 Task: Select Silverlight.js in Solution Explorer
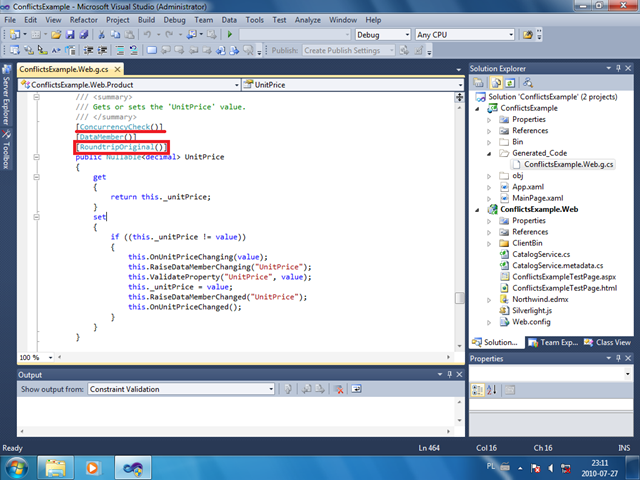click(532, 311)
